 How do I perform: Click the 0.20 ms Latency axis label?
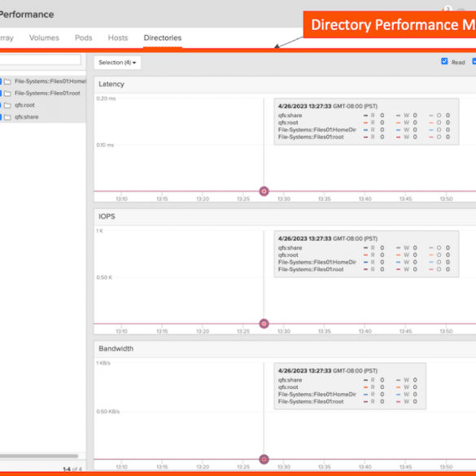point(106,98)
